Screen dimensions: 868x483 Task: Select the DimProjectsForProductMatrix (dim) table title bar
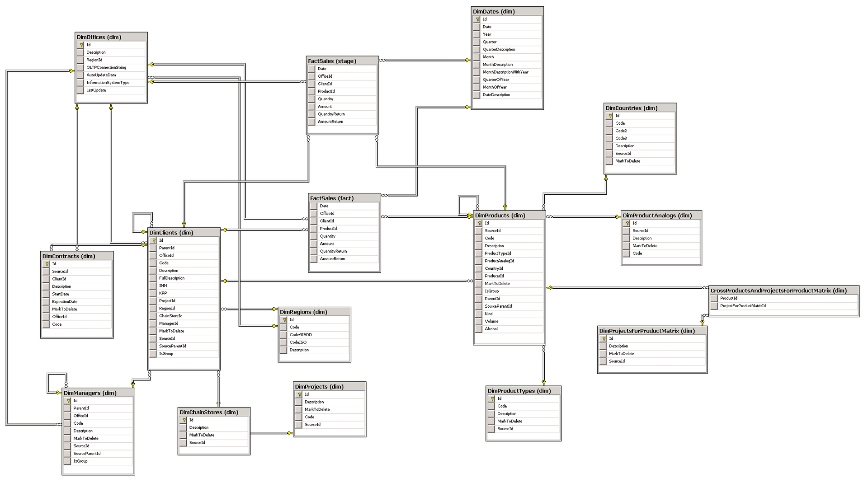pyautogui.click(x=652, y=331)
